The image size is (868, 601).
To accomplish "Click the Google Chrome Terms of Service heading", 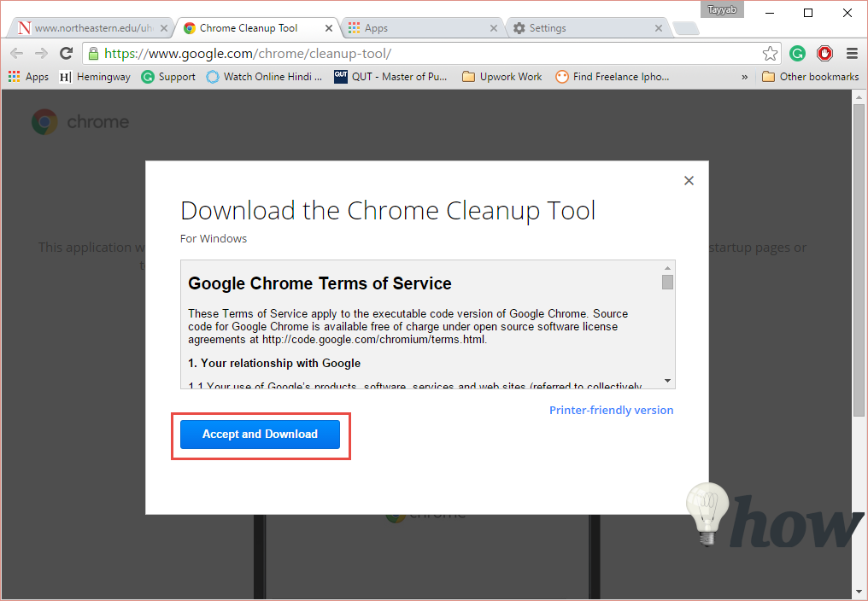I will 320,283.
